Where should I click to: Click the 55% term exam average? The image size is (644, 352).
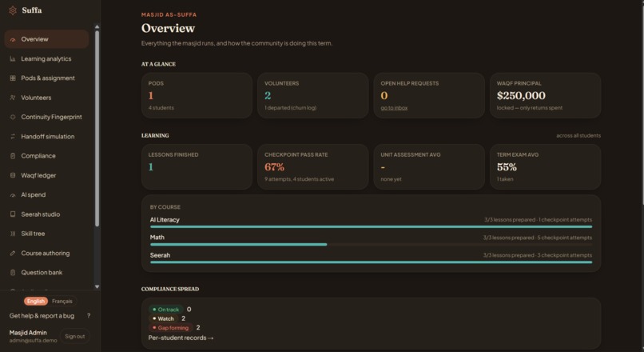507,167
